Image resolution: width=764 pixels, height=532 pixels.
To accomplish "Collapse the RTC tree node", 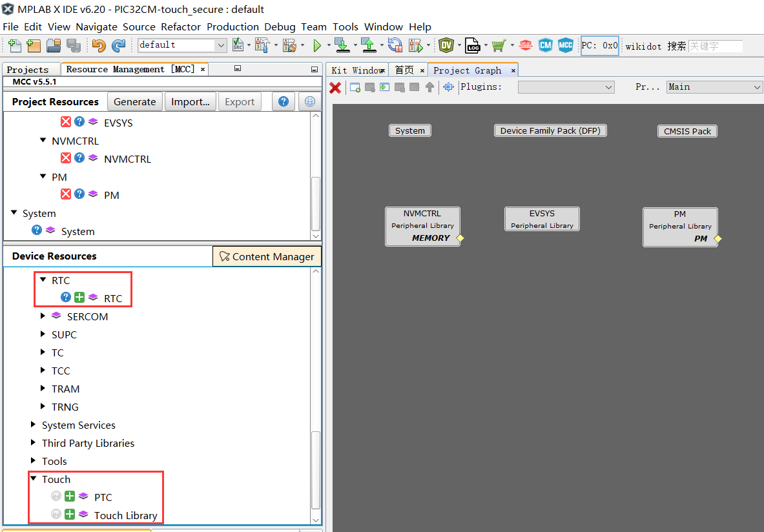I will point(43,280).
